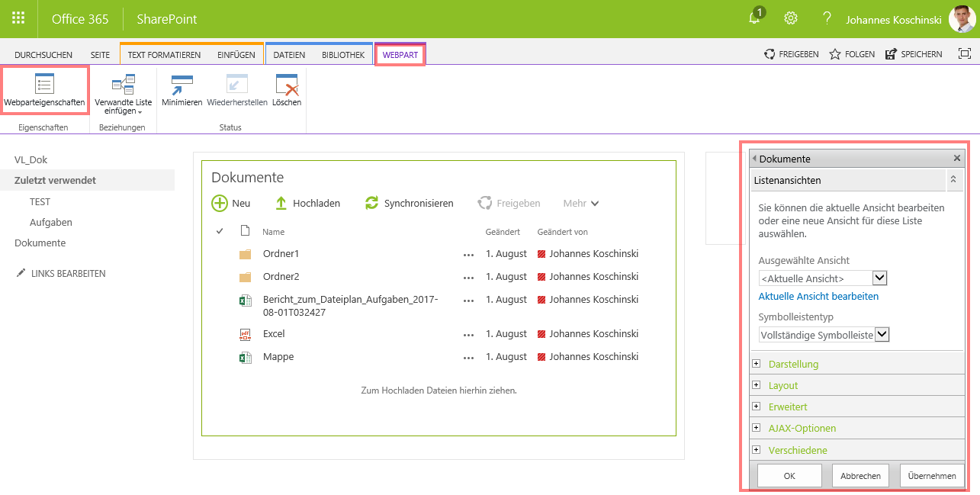
Task: Toggle the select-all checkmark in list header
Action: 220,231
